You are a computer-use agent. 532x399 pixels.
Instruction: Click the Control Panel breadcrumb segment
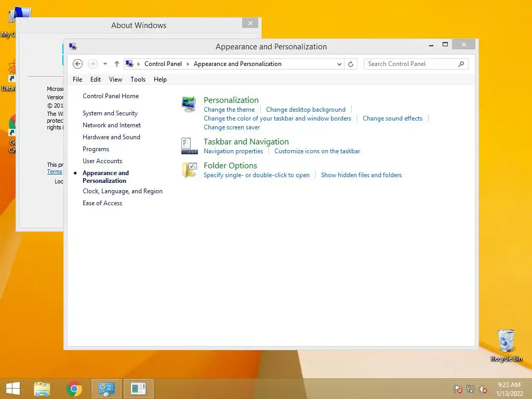tap(163, 64)
